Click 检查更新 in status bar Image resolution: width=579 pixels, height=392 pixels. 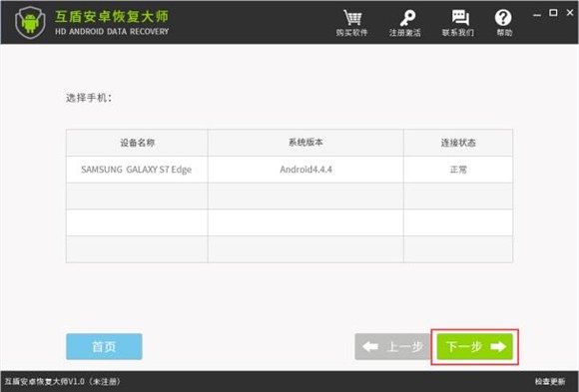(x=550, y=381)
